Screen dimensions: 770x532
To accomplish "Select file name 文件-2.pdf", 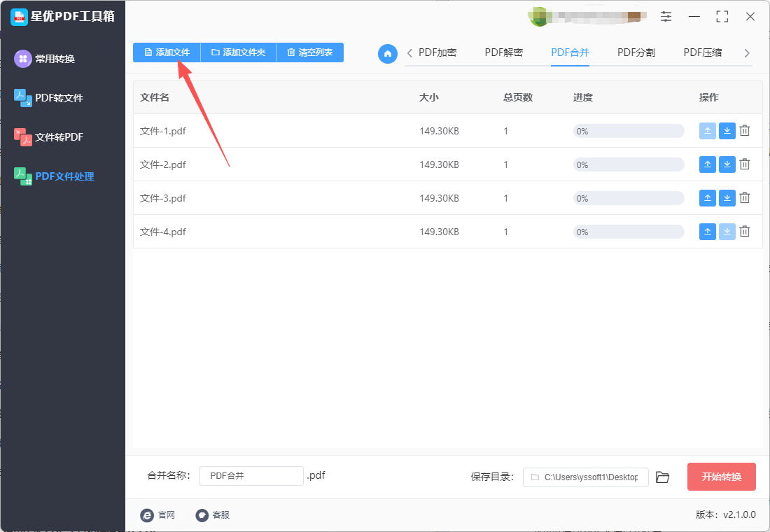I will pos(162,164).
